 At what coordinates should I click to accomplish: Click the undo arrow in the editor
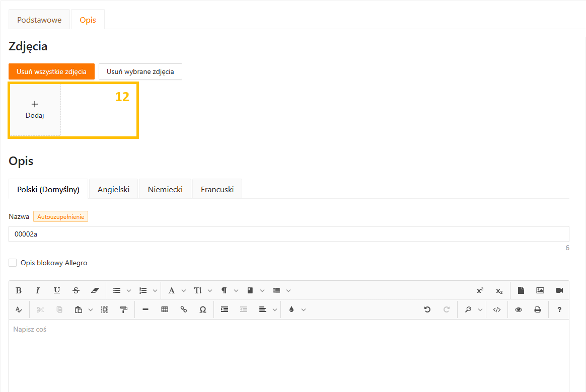pos(427,309)
